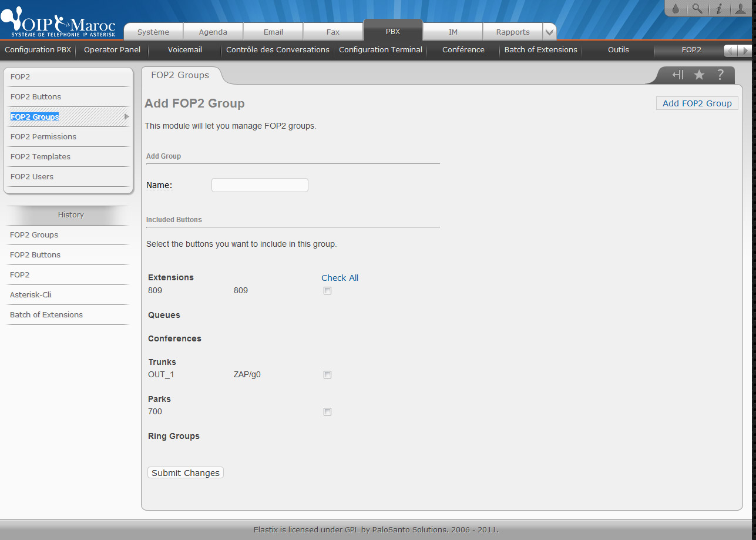Collapse the left panel with arrow icon
Screen dimensions: 756x540
coord(678,75)
